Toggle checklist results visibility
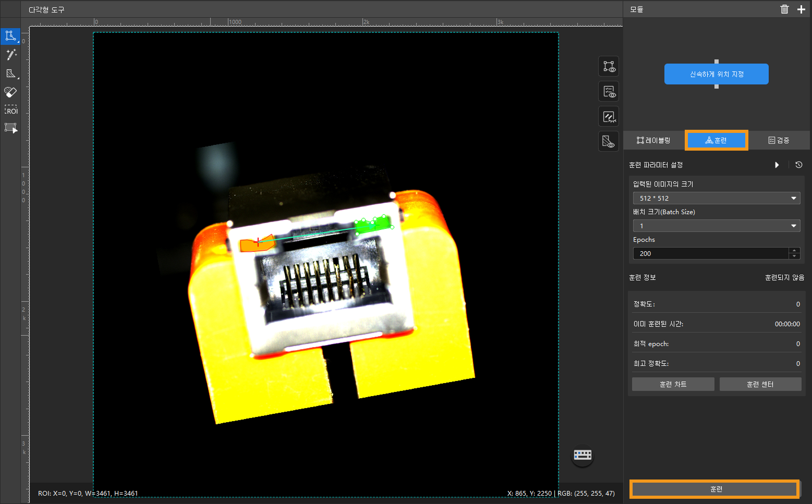Screen dimensions: 812x504 pos(609,92)
